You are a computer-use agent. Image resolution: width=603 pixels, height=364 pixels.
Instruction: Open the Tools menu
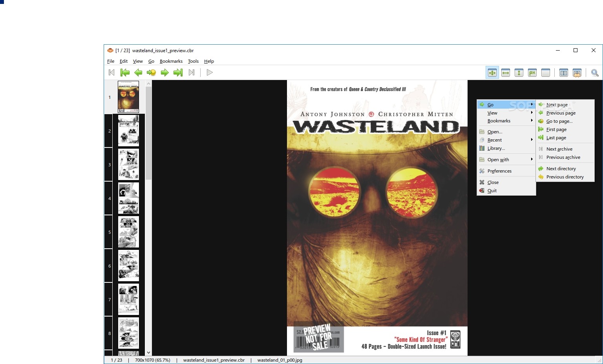[x=193, y=61]
